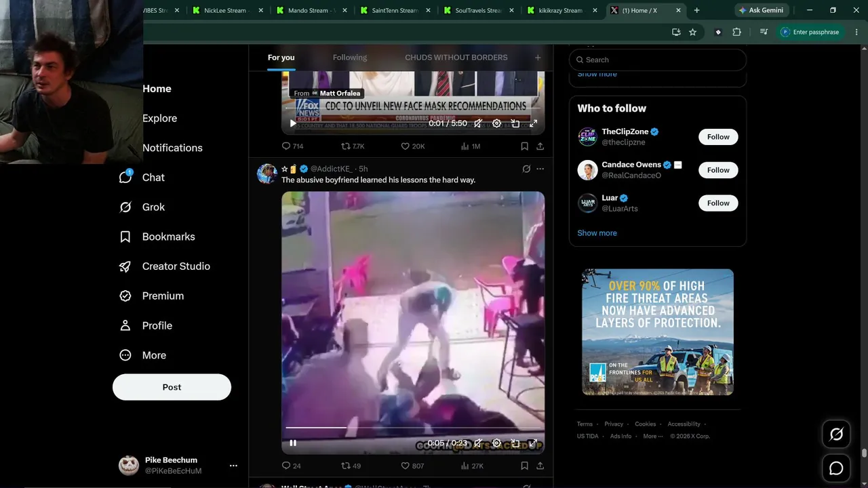The height and width of the screenshot is (488, 868).
Task: Go to Premium in the sidebar
Action: click(x=151, y=296)
